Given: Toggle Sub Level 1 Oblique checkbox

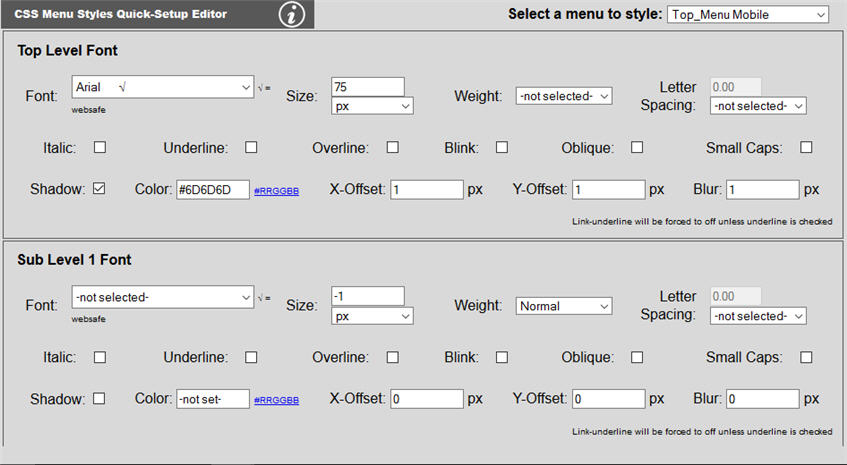Looking at the screenshot, I should tap(637, 357).
